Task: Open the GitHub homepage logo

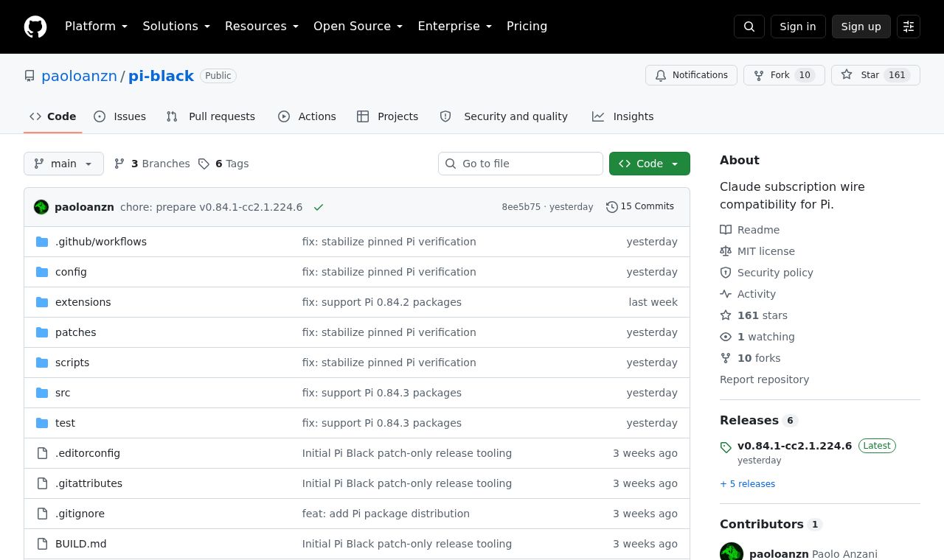Action: [35, 27]
